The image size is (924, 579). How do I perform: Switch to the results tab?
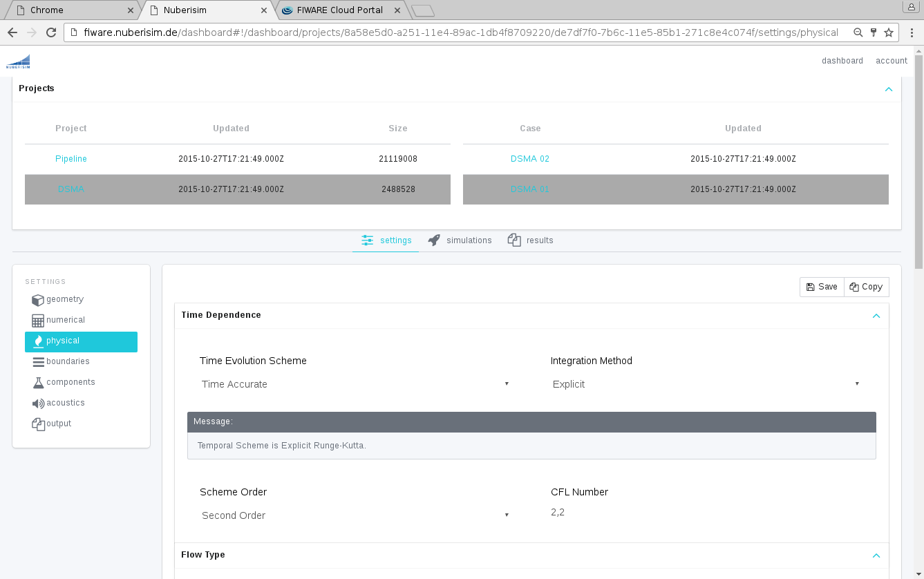point(531,240)
